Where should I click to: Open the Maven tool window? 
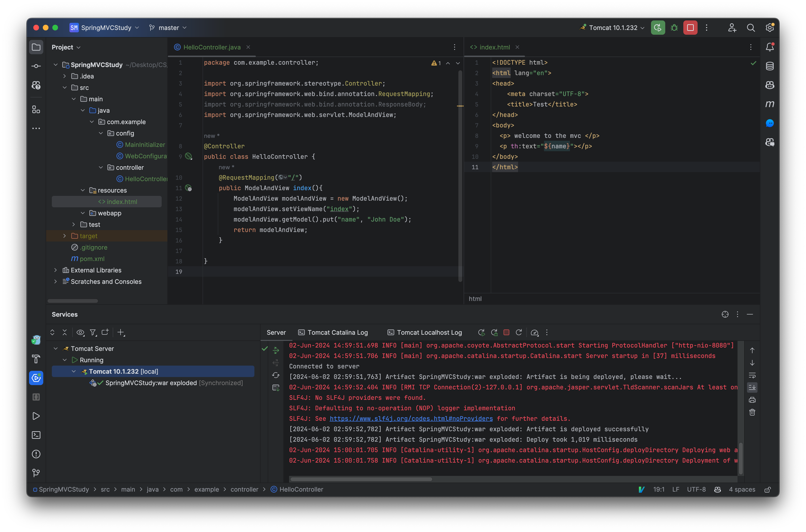click(x=770, y=104)
